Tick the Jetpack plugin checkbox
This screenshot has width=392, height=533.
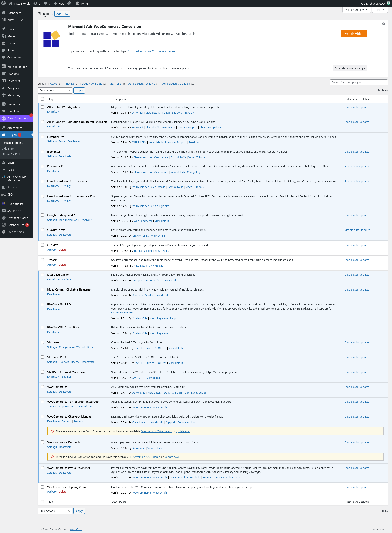(x=42, y=260)
